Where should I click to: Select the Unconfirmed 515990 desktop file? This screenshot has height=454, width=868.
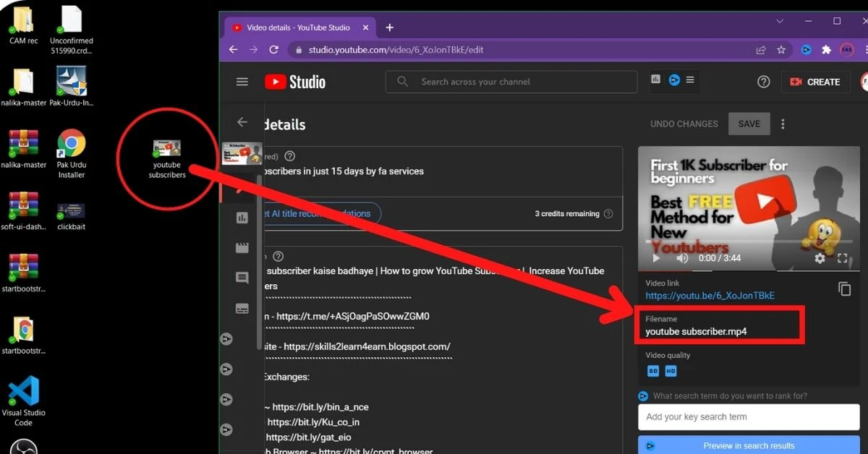(x=72, y=30)
